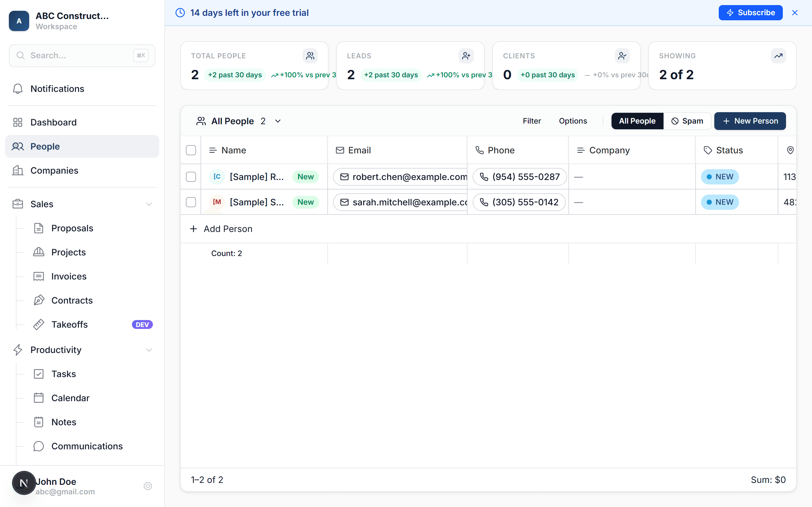Collapse the Productivity section chevron

click(149, 350)
